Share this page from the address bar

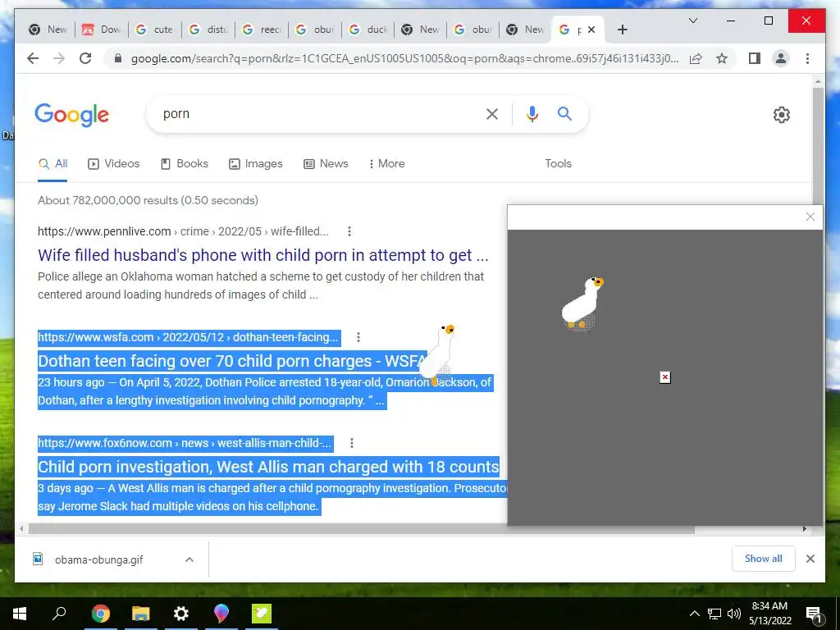click(696, 58)
